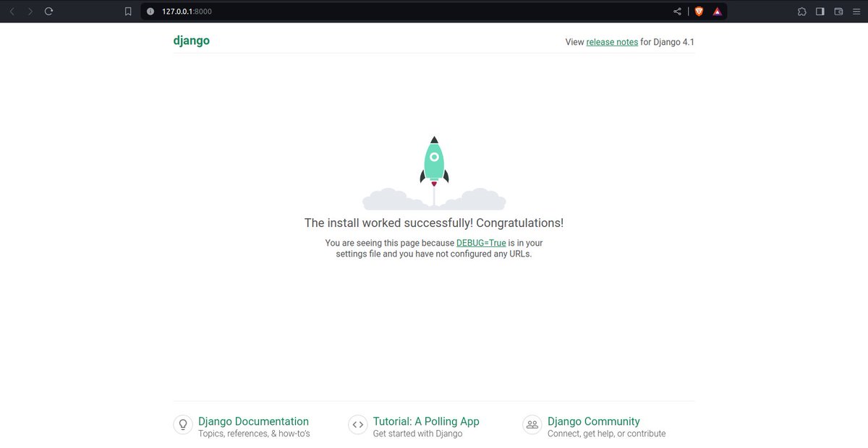Bookmark this page with bookmark icon
The width and height of the screenshot is (868, 448).
(128, 12)
